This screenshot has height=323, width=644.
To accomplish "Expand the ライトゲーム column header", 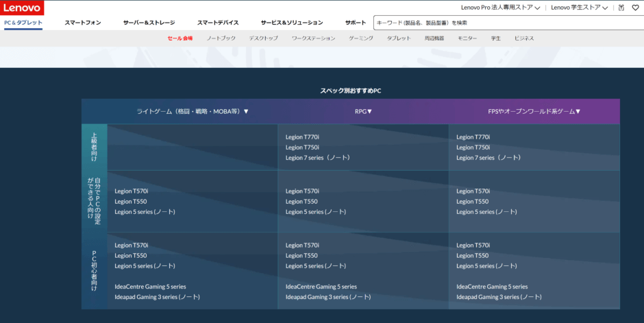I will click(193, 111).
